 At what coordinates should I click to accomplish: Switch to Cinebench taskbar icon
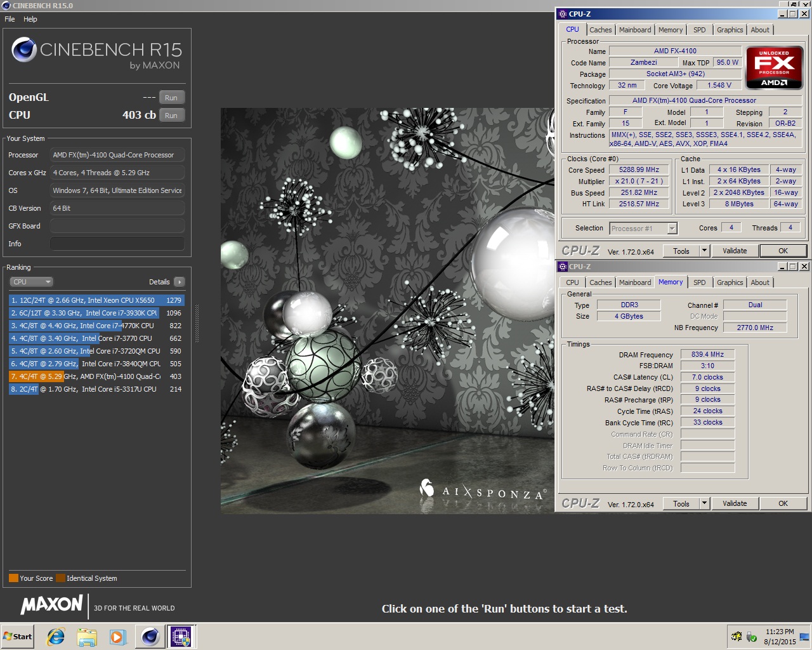[150, 637]
